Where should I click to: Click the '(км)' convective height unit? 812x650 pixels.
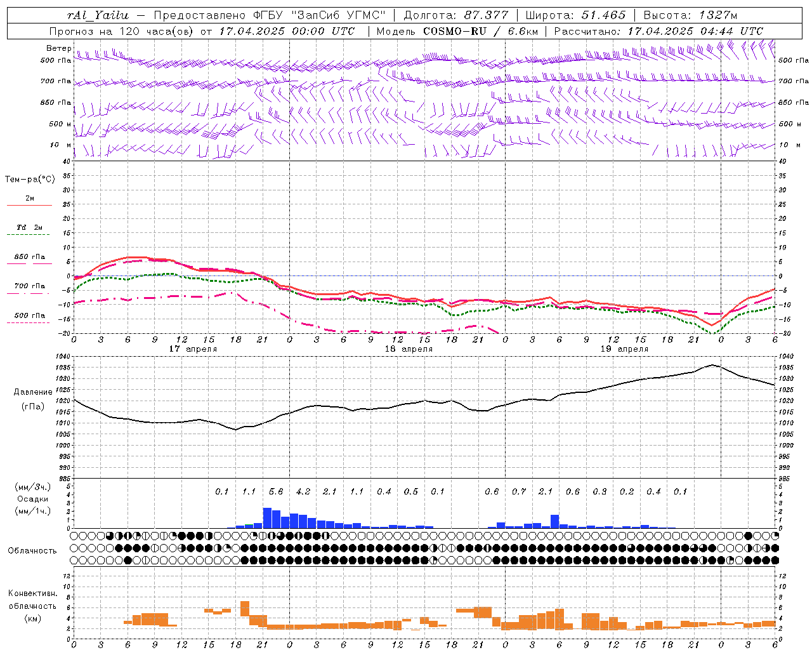pos(33,618)
